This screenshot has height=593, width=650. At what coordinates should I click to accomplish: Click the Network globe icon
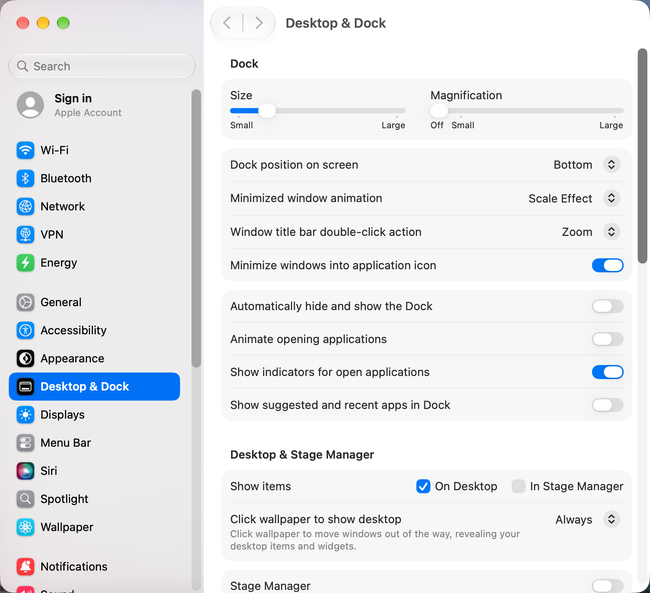25,207
